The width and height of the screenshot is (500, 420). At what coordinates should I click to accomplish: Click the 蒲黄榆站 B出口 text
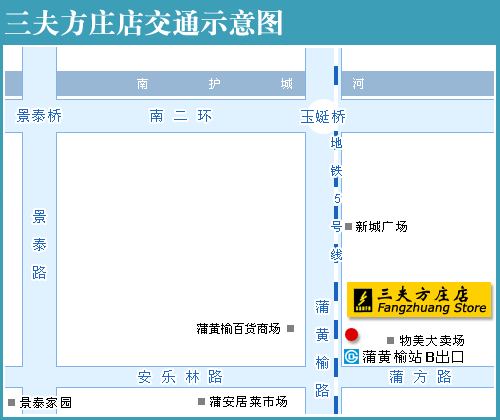click(x=413, y=357)
